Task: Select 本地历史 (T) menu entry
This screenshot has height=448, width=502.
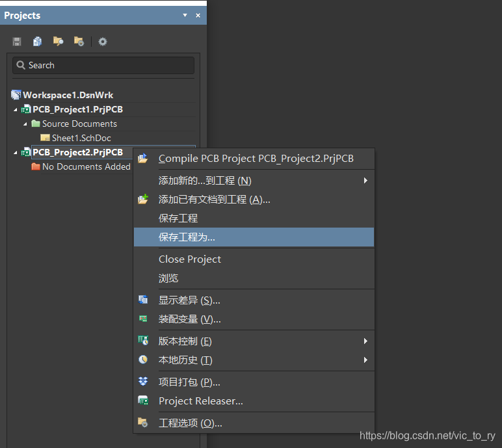Action: point(254,360)
